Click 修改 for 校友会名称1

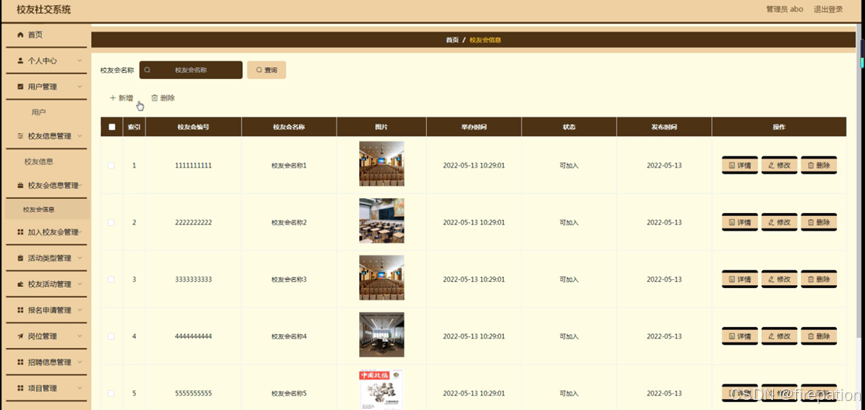[779, 165]
